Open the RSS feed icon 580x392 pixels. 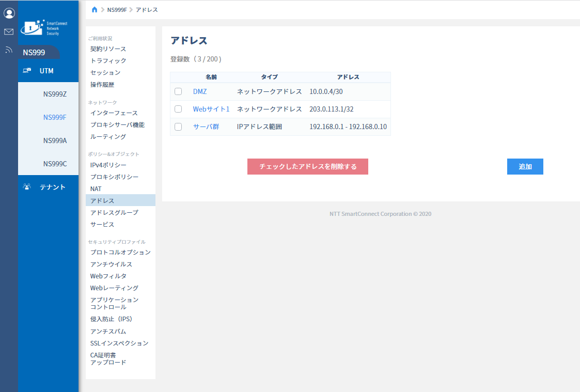9,50
